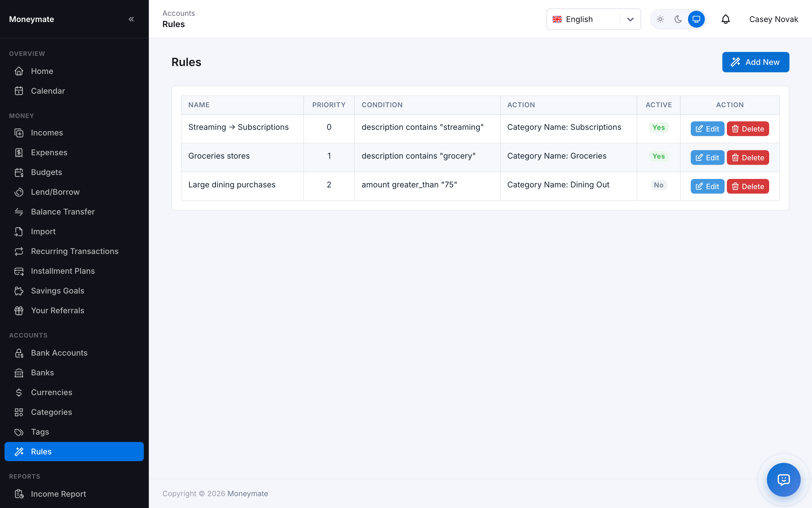This screenshot has width=812, height=508.
Task: Click the Budgets icon
Action: [x=19, y=172]
